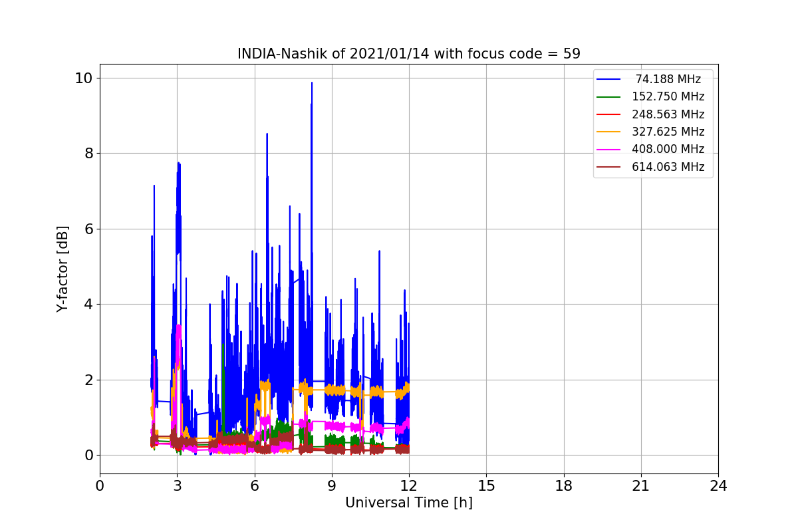Click the tallest blue peak near 10 dB

click(311, 84)
